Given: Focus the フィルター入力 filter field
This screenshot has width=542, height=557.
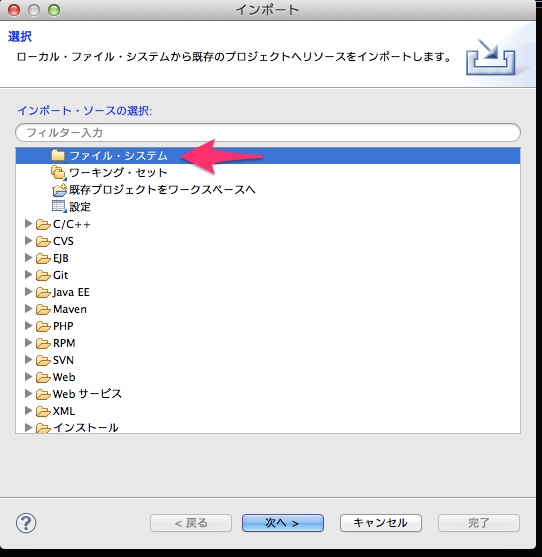Looking at the screenshot, I should [x=268, y=133].
